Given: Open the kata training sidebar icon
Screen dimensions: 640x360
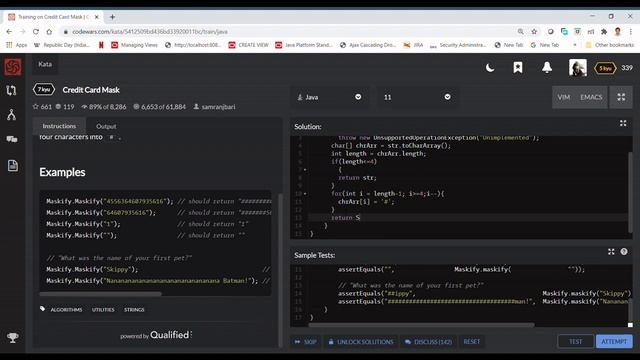Looking at the screenshot, I should 12,90.
